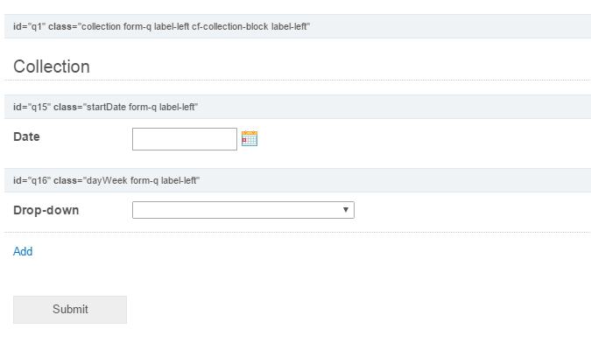The image size is (591, 364).
Task: Click the id="q16" text
Action: [x=32, y=180]
